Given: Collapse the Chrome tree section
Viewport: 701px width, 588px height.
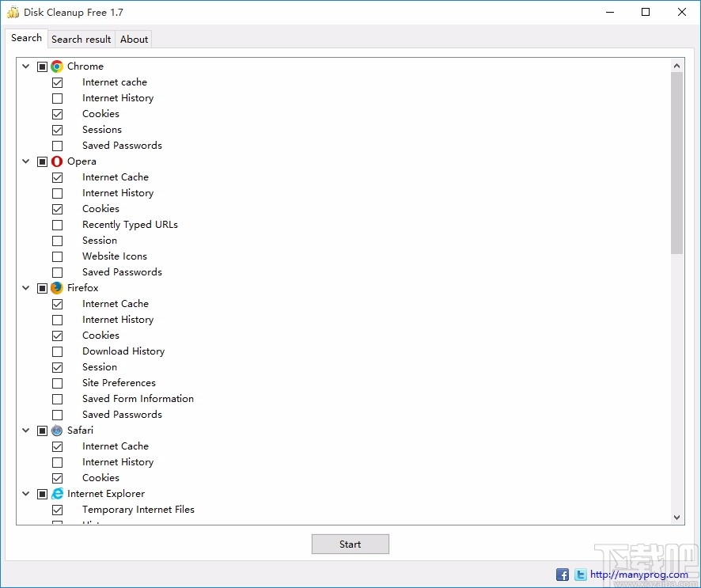Looking at the screenshot, I should 25,66.
